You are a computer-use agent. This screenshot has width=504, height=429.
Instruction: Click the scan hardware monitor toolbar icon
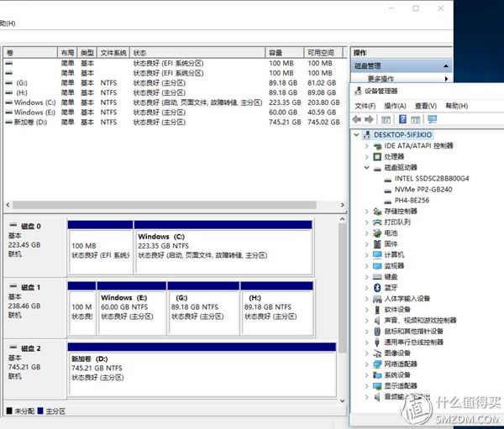pyautogui.click(x=433, y=119)
